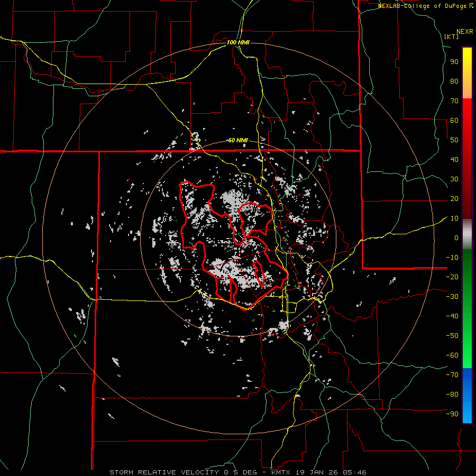The width and height of the screenshot is (476, 476).
Task: Click the gray zero-velocity band on color bar
Action: click(467, 233)
